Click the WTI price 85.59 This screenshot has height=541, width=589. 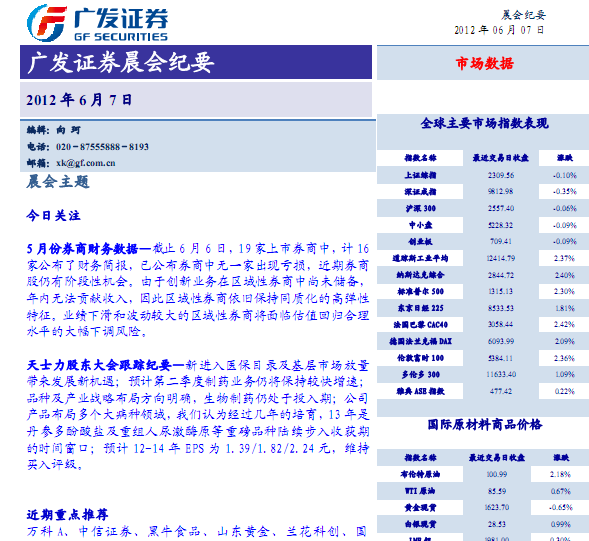click(x=497, y=491)
